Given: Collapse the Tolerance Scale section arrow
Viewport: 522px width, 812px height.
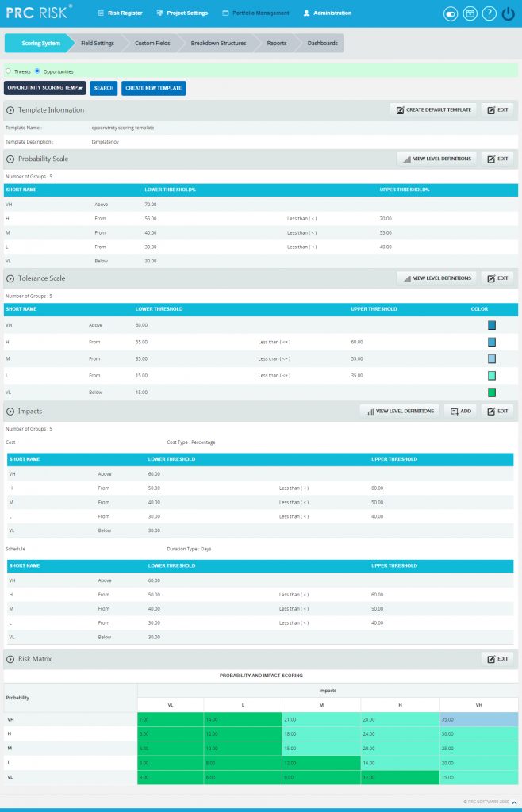Looking at the screenshot, I should 10,278.
